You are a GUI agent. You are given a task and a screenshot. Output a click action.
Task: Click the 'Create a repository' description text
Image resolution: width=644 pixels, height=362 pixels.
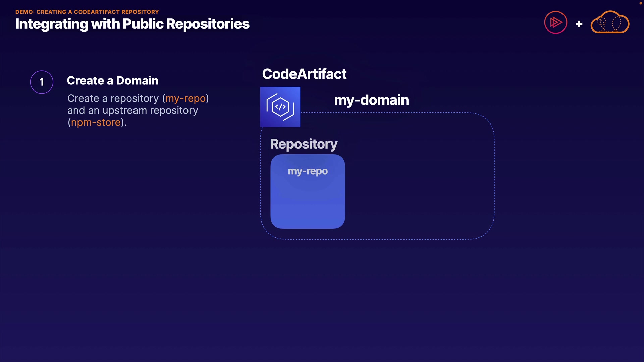click(113, 98)
